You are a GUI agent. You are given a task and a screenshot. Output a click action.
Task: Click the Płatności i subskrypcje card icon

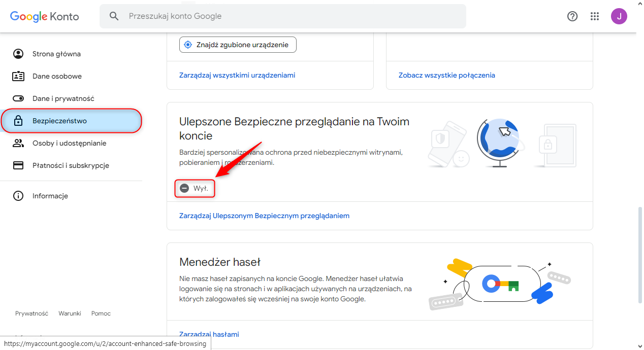(x=18, y=165)
